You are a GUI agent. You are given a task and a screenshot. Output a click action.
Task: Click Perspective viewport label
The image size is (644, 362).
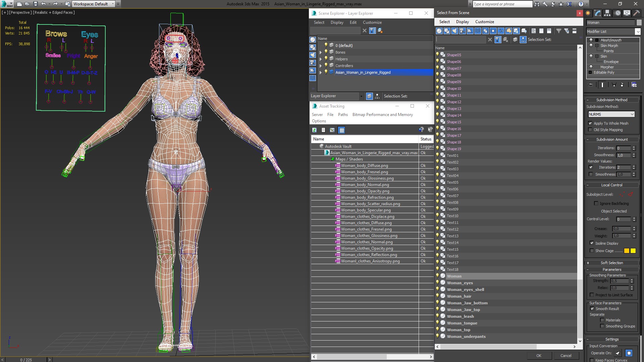click(20, 12)
